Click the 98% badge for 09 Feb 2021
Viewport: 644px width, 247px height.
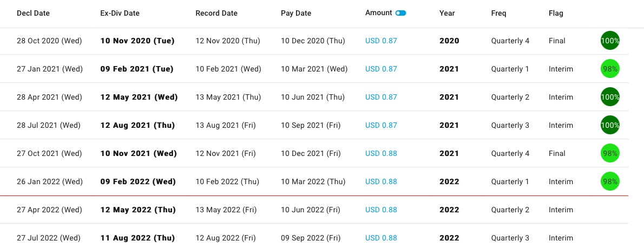610,69
